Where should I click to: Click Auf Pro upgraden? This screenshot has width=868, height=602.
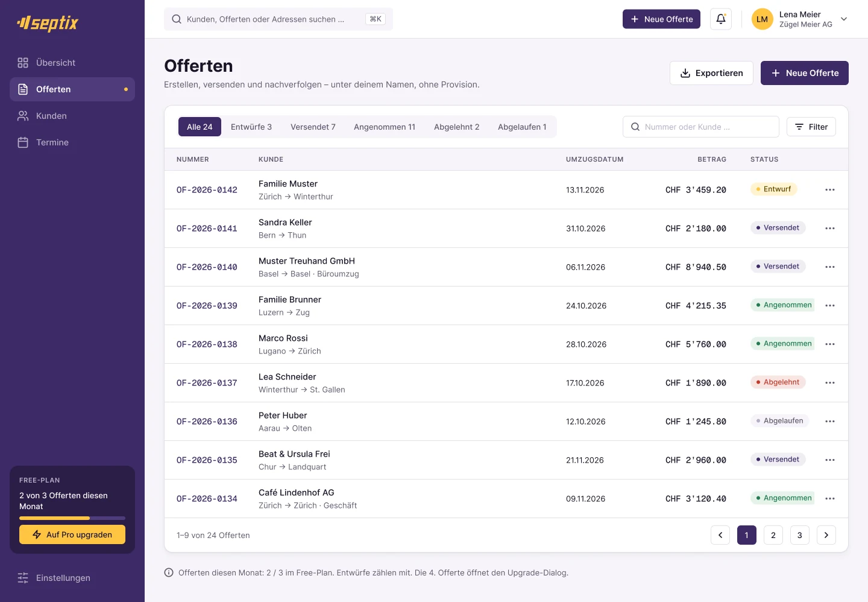pos(72,534)
